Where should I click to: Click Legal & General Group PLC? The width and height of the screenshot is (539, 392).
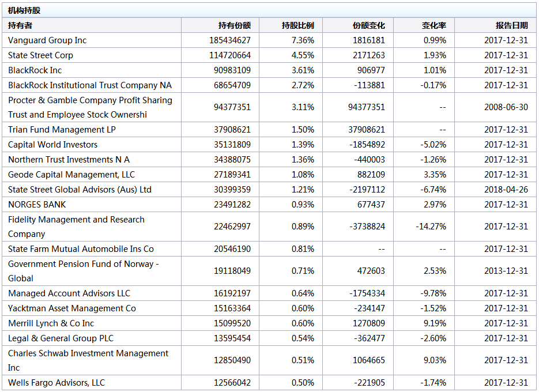point(61,338)
